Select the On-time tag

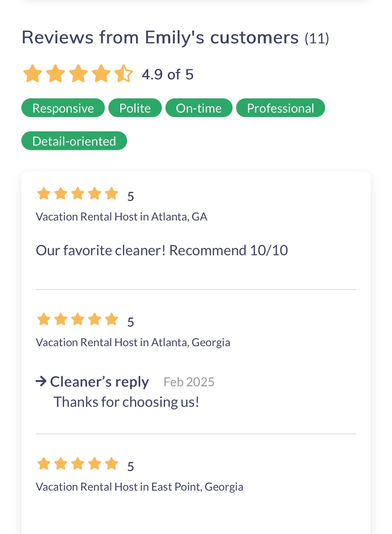tap(198, 108)
